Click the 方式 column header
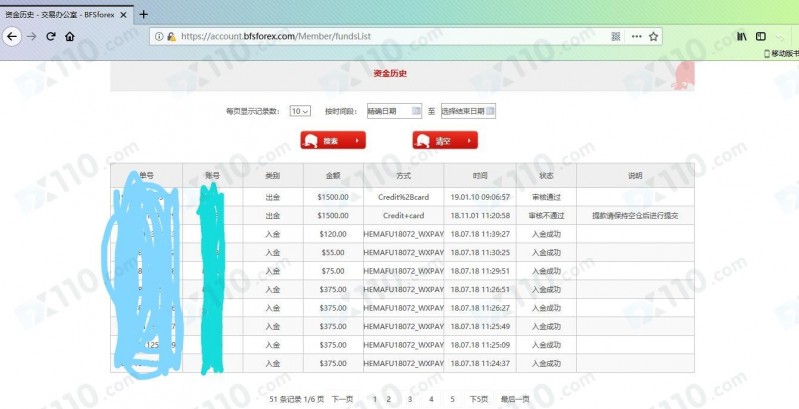The image size is (799, 409). tap(403, 176)
